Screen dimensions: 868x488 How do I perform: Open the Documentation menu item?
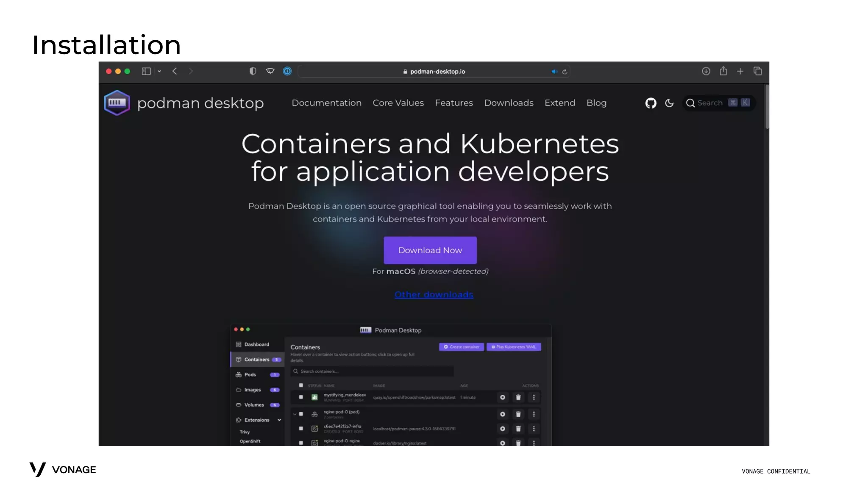coord(326,103)
